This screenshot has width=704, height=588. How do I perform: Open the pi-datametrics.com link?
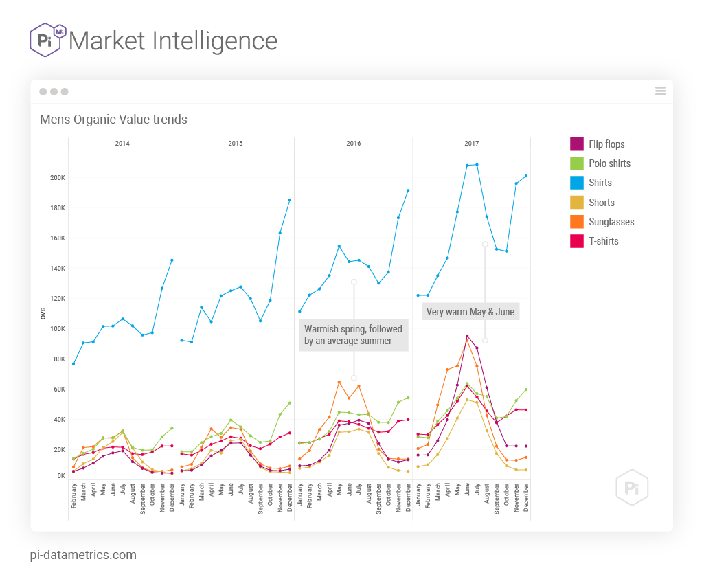pyautogui.click(x=84, y=555)
